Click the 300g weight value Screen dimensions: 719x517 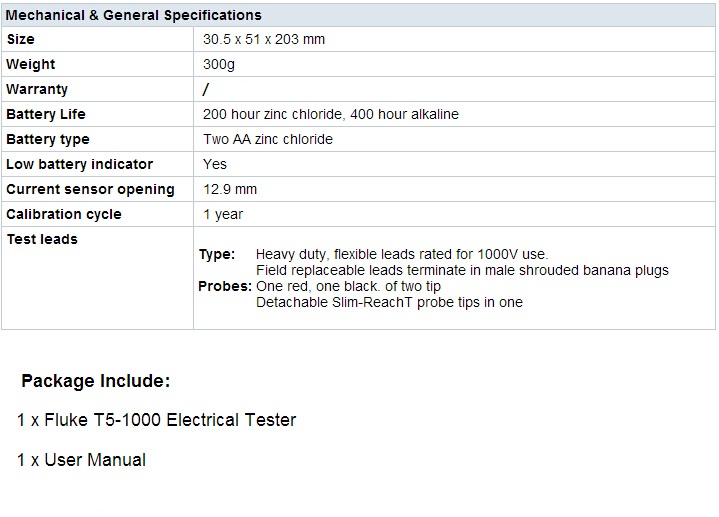pyautogui.click(x=219, y=64)
